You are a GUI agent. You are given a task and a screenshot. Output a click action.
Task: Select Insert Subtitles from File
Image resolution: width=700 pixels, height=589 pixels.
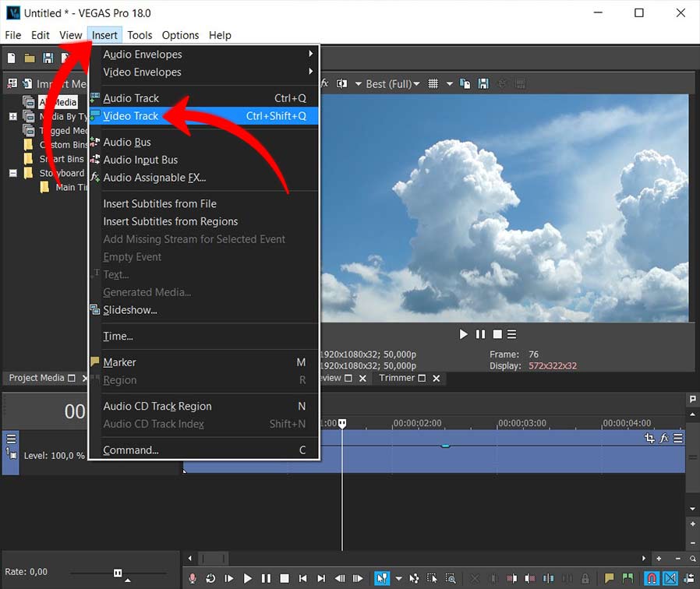204,204
